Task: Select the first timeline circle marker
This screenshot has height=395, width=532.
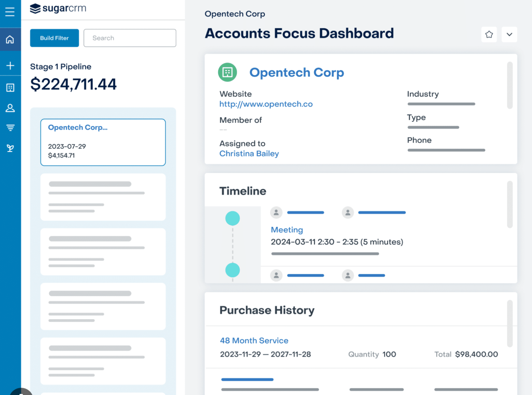Action: [232, 218]
